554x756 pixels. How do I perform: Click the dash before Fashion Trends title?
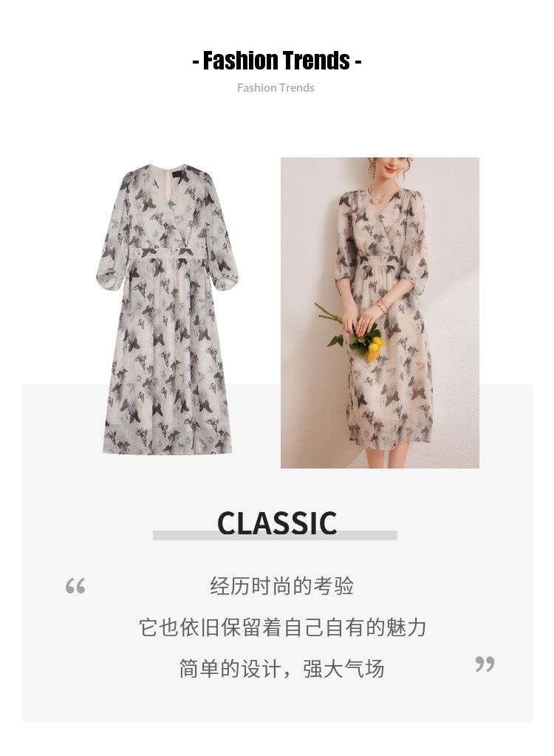click(196, 61)
